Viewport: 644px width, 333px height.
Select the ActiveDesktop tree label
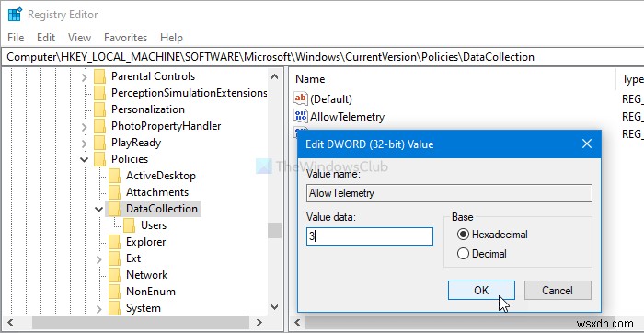(x=161, y=176)
